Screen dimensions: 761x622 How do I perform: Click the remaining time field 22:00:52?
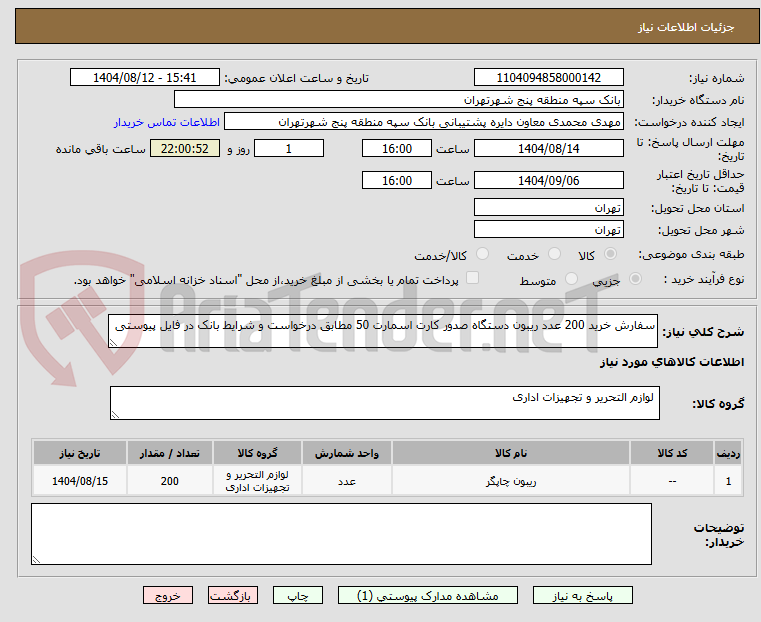click(185, 148)
